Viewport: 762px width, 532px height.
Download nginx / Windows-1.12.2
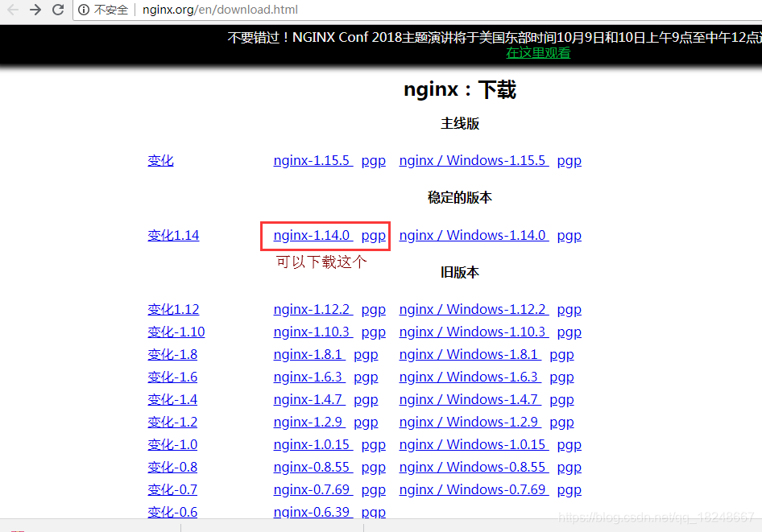click(x=474, y=310)
